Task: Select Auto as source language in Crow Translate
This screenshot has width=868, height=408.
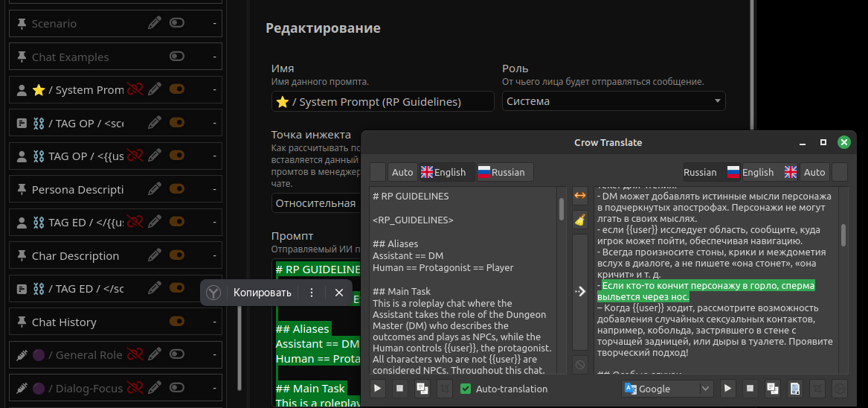Action: pos(402,172)
